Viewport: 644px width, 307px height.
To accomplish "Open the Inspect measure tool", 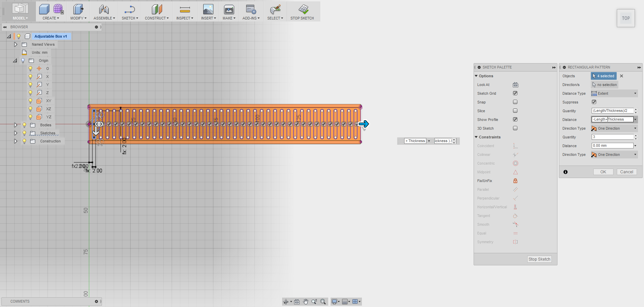I will (x=184, y=11).
